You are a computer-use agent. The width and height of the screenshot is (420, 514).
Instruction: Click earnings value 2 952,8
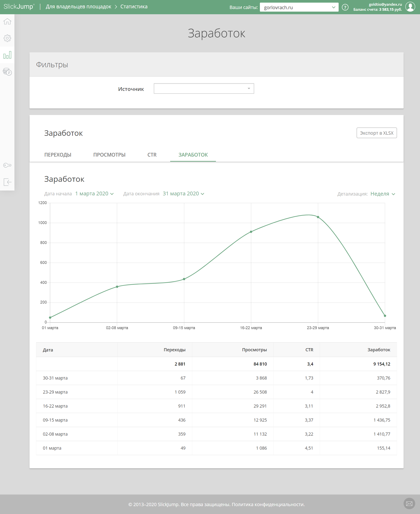pos(383,406)
